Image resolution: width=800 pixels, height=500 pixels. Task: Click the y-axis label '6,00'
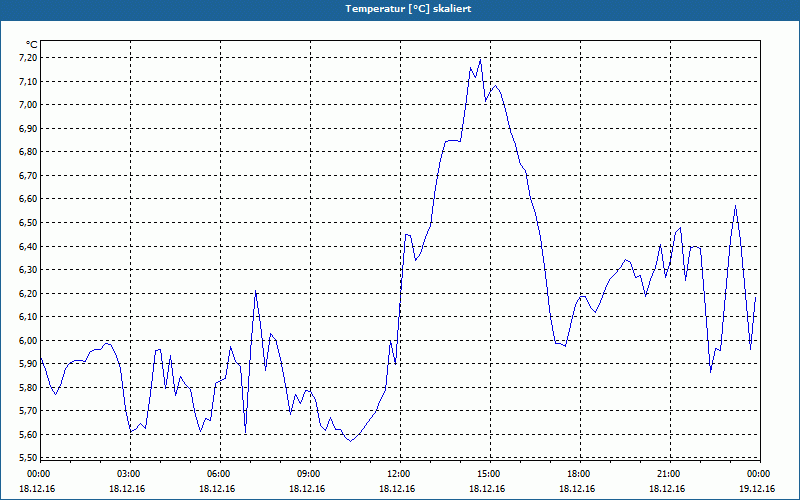click(29, 340)
